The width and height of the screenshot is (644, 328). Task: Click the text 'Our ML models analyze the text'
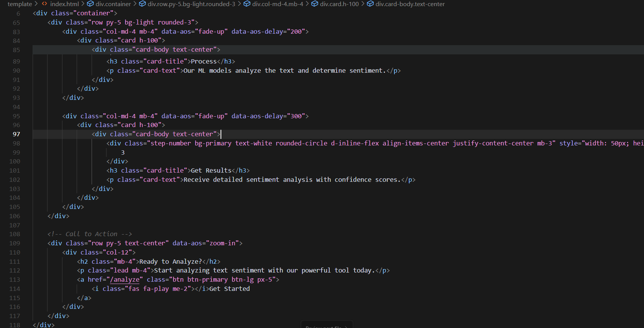pos(239,70)
